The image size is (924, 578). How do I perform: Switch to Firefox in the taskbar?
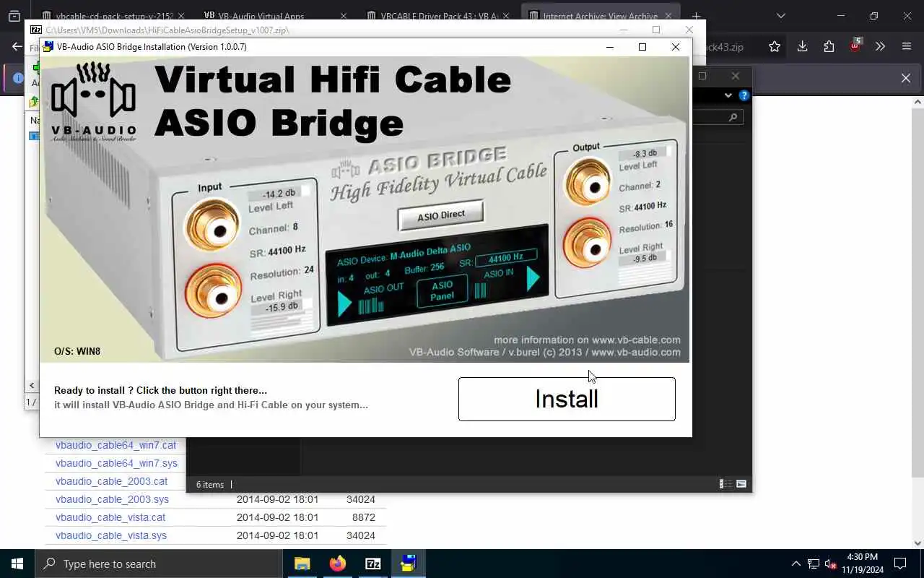pos(338,564)
